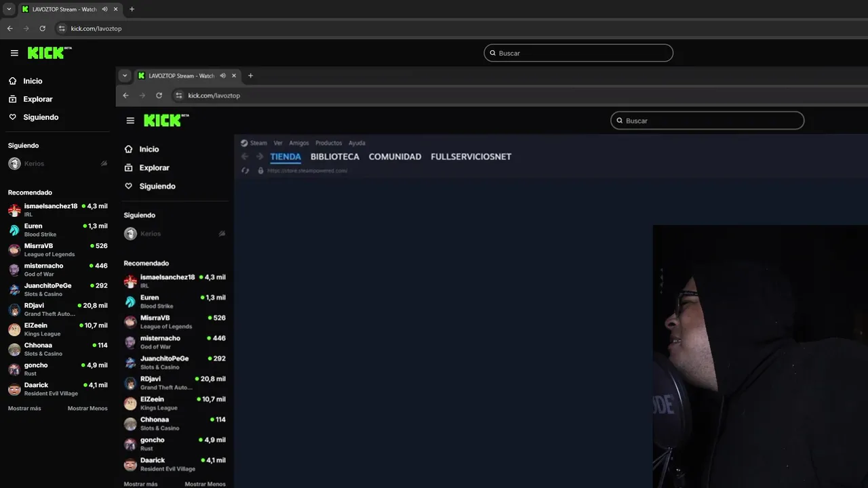Close the LAVOZTOP tab inside the streamed browser
868x488 pixels.
coord(234,76)
